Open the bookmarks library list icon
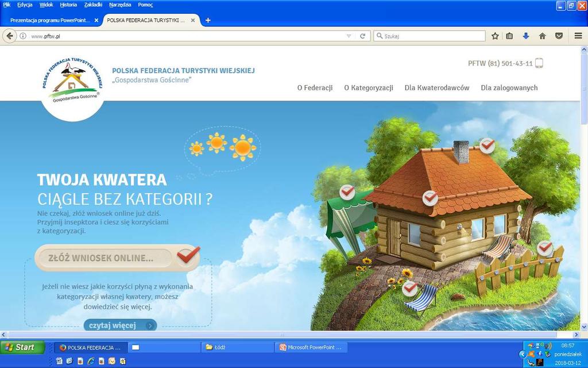The height and width of the screenshot is (368, 588). tap(509, 36)
